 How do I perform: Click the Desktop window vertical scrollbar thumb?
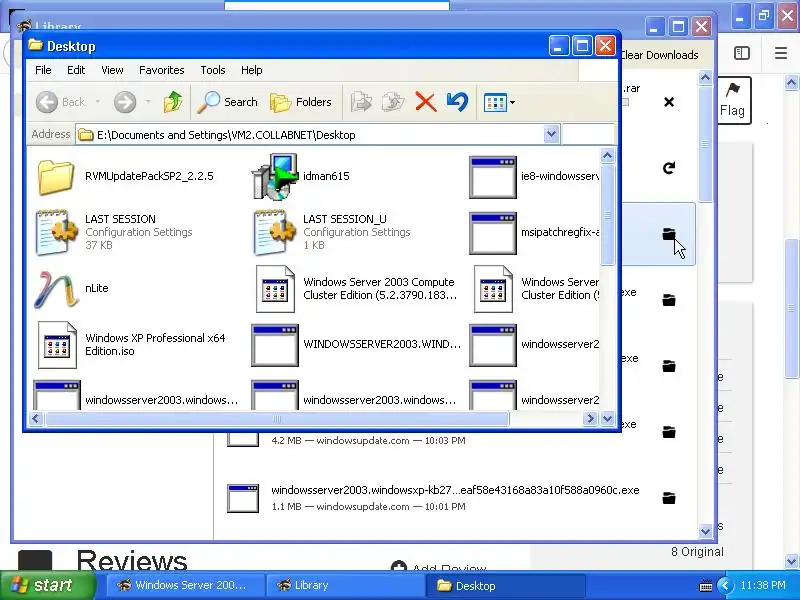607,215
